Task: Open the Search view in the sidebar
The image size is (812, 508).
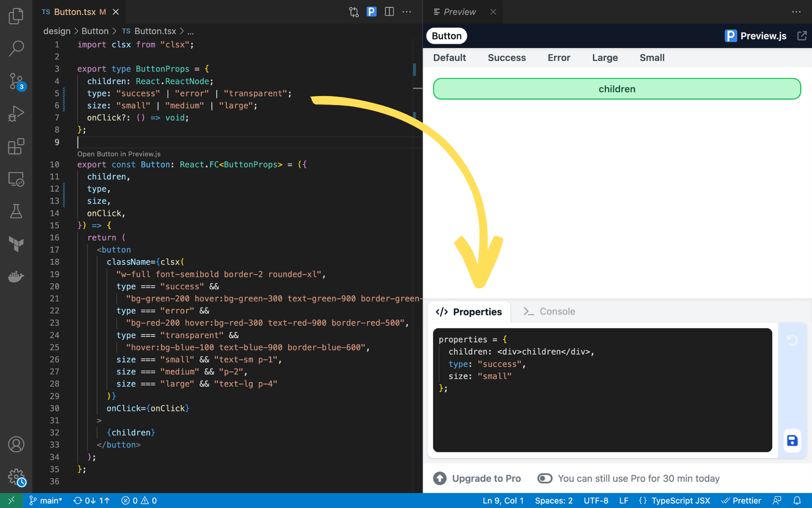Action: pyautogui.click(x=16, y=48)
